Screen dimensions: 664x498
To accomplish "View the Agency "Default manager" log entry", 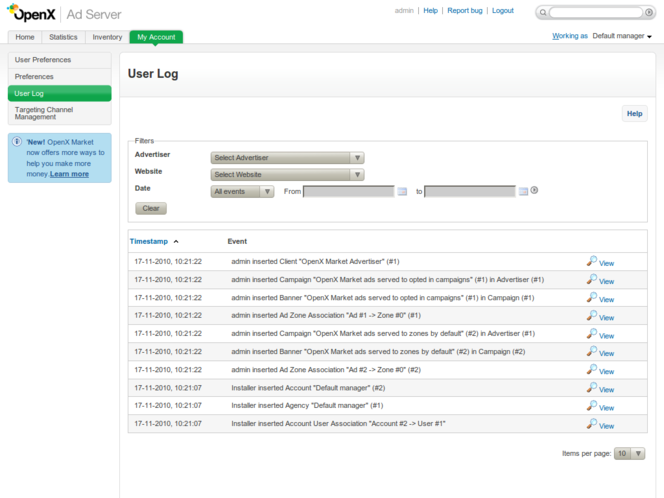I will (600, 406).
